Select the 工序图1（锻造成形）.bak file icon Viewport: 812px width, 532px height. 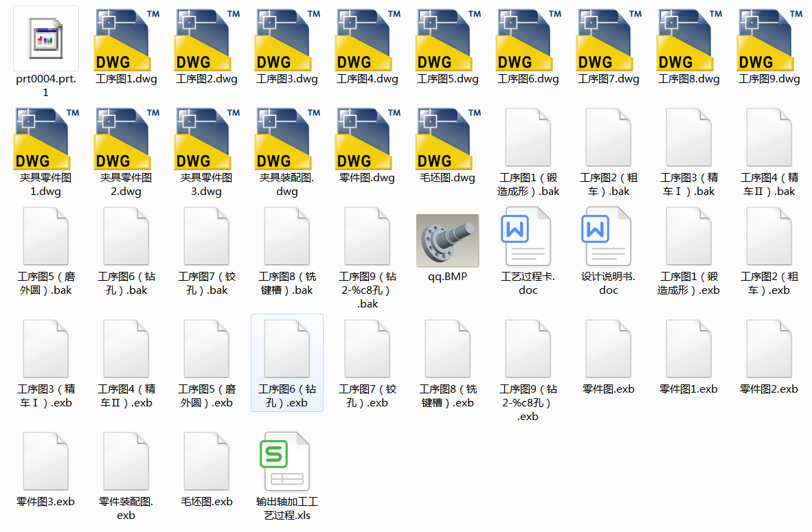(528, 137)
